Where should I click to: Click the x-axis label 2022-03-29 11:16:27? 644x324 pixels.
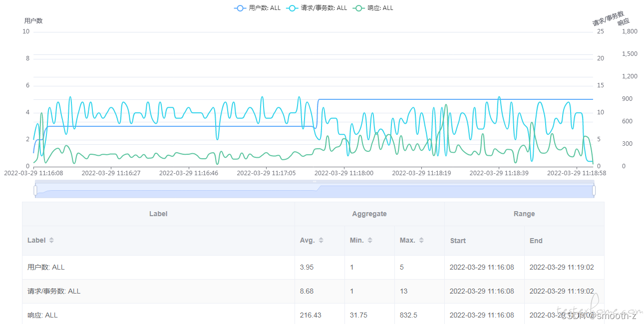pos(111,173)
